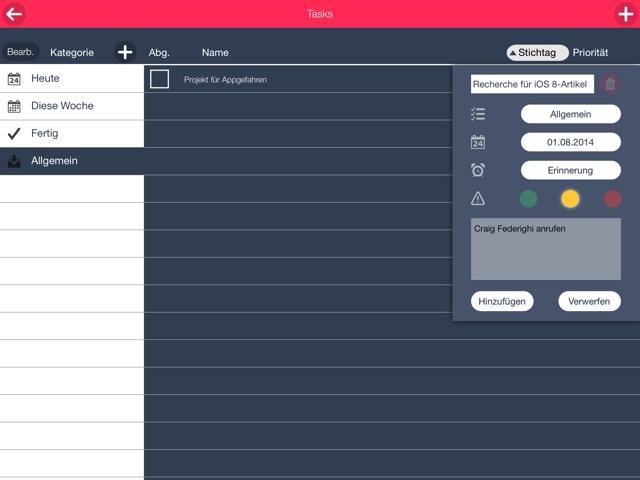Click the task title text field
This screenshot has height=480, width=640.
tap(532, 85)
